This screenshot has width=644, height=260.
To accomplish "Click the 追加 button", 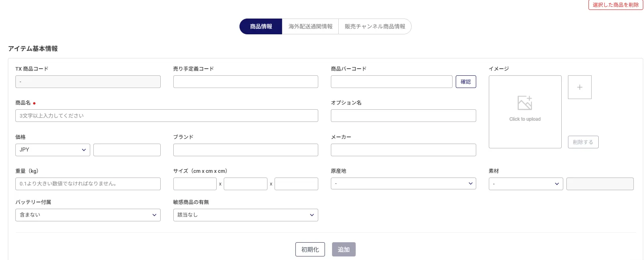I will (343, 249).
